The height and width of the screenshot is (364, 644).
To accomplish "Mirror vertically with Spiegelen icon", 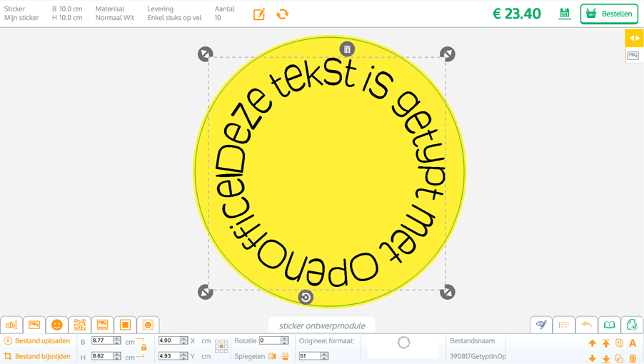I will [x=285, y=356].
